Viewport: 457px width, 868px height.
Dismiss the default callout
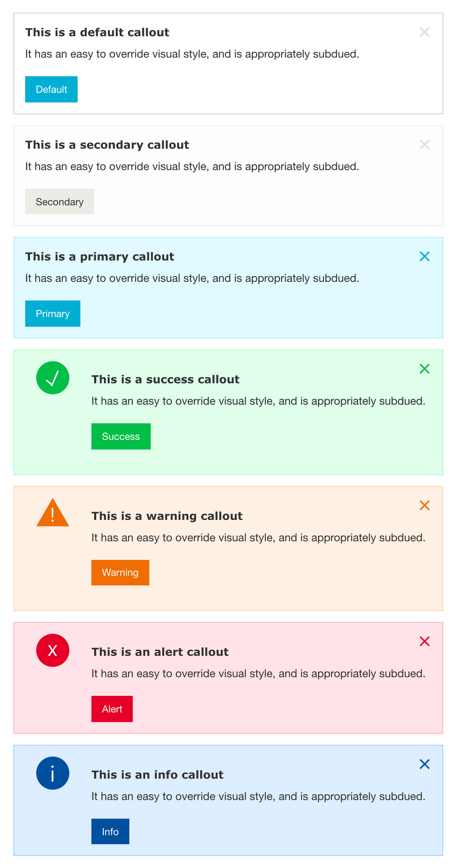click(424, 32)
